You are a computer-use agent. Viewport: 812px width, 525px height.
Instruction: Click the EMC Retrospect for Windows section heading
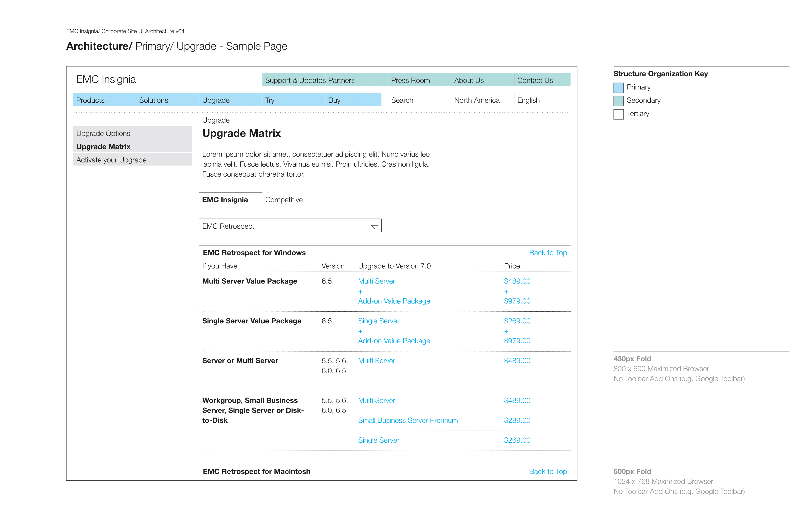pyautogui.click(x=254, y=253)
